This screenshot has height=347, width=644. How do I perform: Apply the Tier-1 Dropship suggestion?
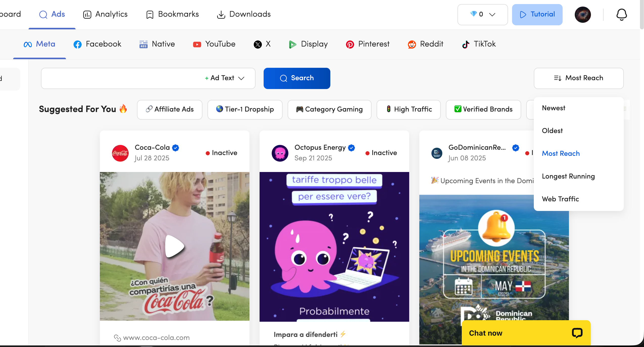(245, 110)
